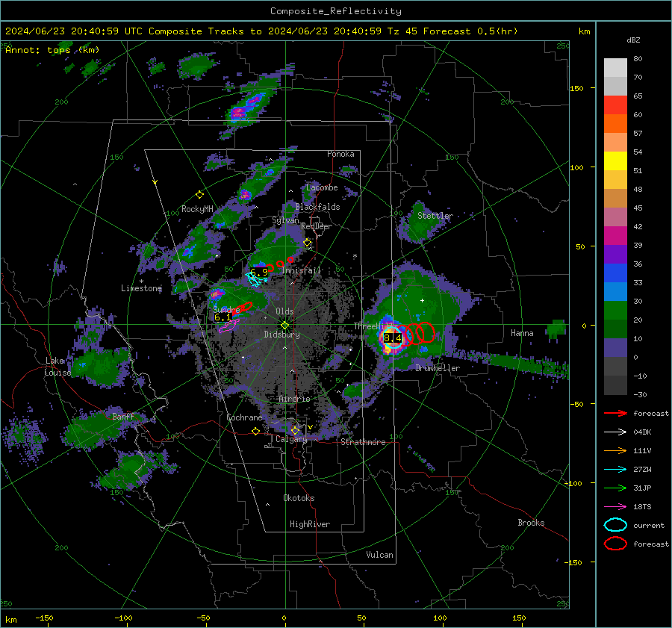This screenshot has height=628, width=672.
Task: Click the red forecast ellipse beside Sundre
Action: (x=243, y=308)
